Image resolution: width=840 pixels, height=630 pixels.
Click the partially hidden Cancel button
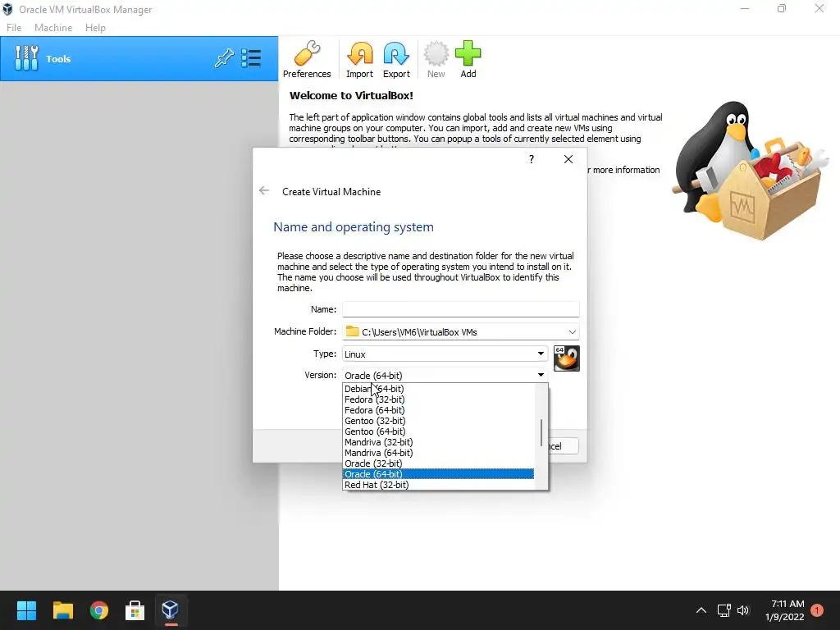pyautogui.click(x=563, y=446)
